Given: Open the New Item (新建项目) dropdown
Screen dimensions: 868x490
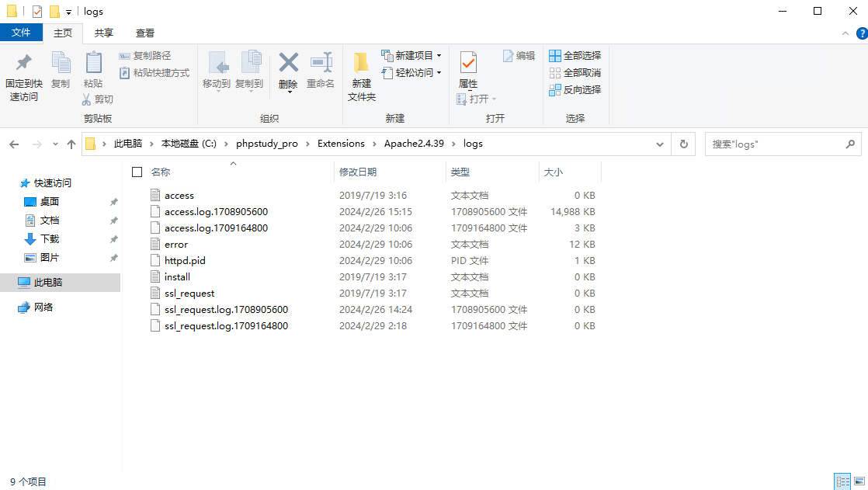Looking at the screenshot, I should tap(411, 56).
